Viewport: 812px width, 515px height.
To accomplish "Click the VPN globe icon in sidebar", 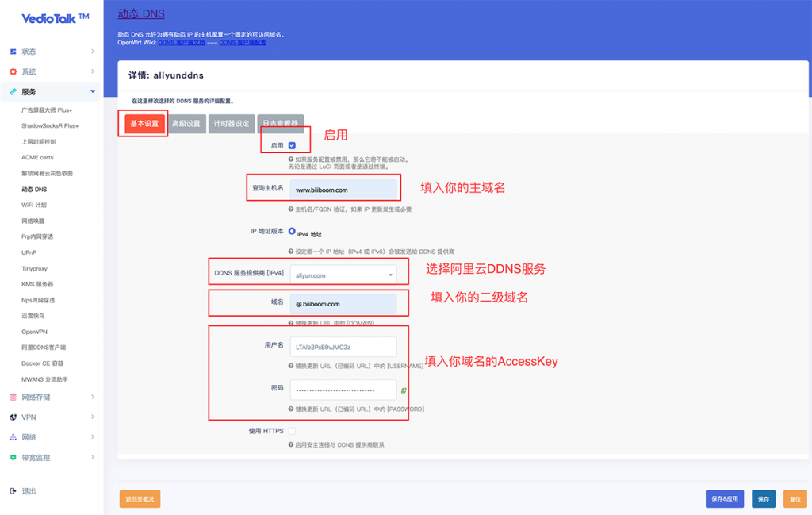I will [x=13, y=417].
